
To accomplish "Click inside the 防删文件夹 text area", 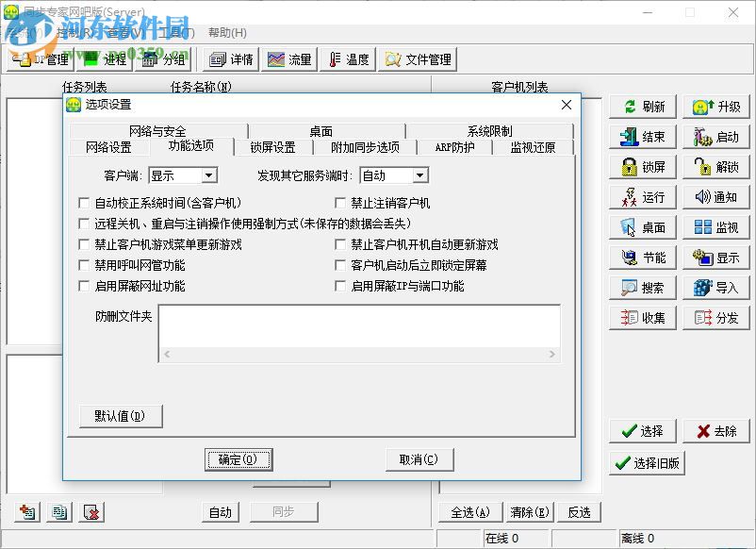I will [x=358, y=330].
